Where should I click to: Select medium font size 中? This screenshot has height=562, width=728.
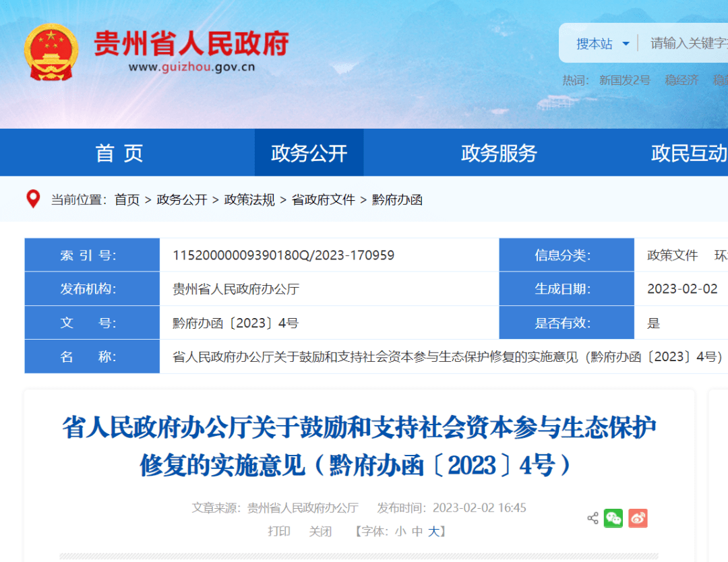[417, 531]
